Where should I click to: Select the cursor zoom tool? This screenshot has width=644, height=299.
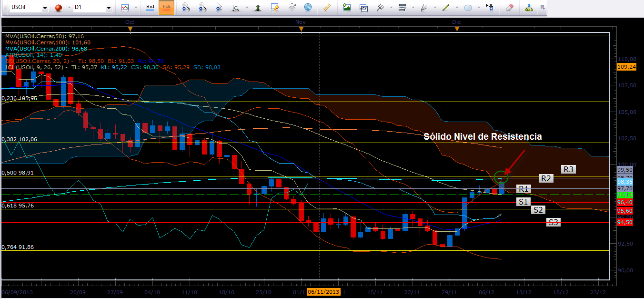point(219,8)
